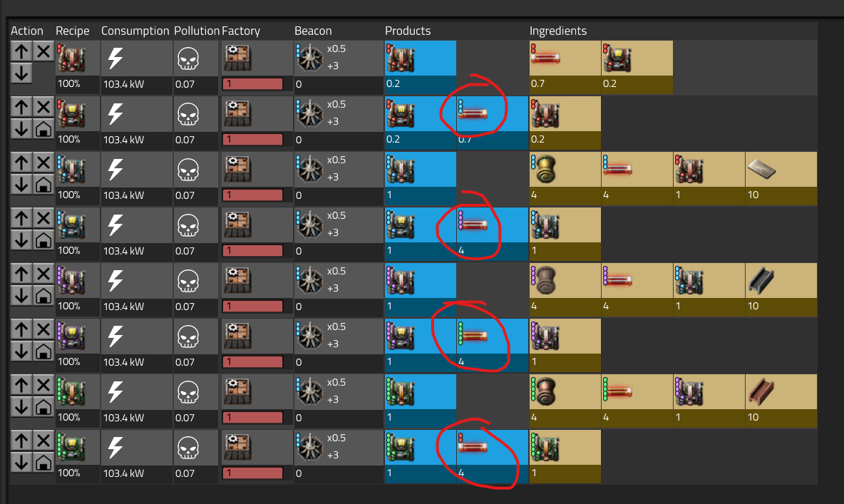Click the Ingredients column header
This screenshot has height=504, width=844.
point(557,31)
